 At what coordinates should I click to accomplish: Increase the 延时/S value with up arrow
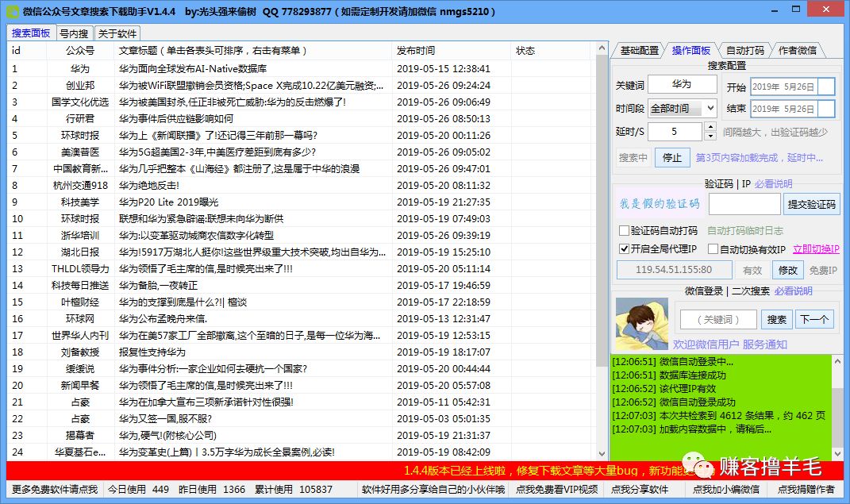[x=710, y=127]
